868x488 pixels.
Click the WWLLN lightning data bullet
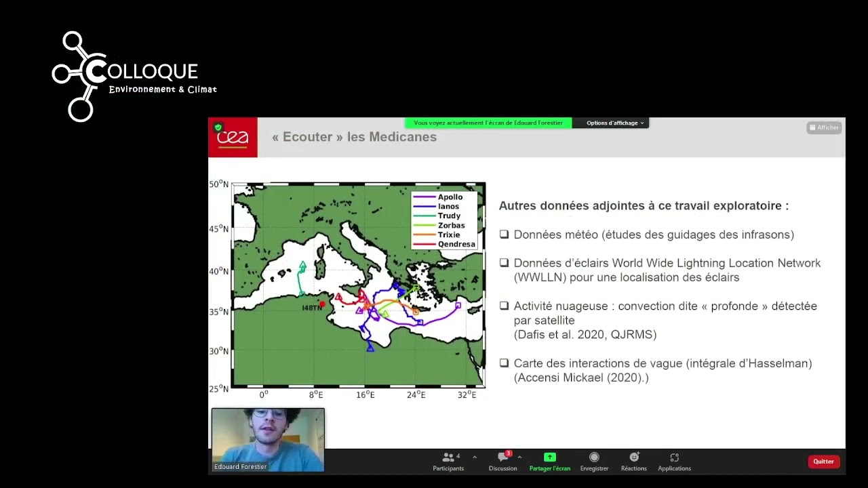point(667,270)
